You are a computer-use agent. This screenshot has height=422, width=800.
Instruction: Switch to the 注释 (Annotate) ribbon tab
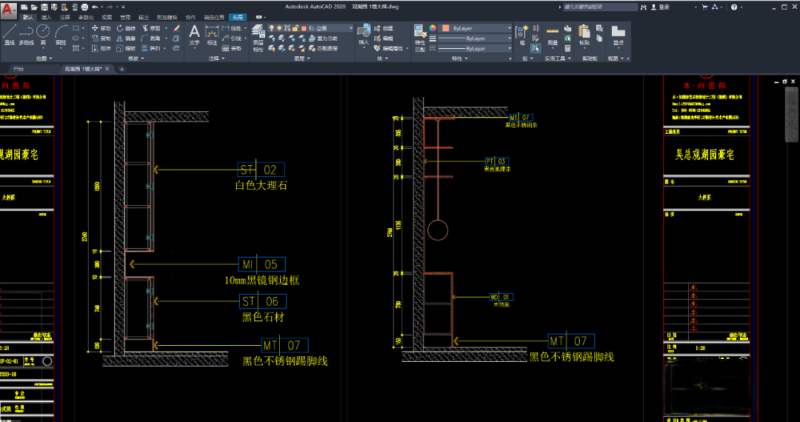(63, 18)
